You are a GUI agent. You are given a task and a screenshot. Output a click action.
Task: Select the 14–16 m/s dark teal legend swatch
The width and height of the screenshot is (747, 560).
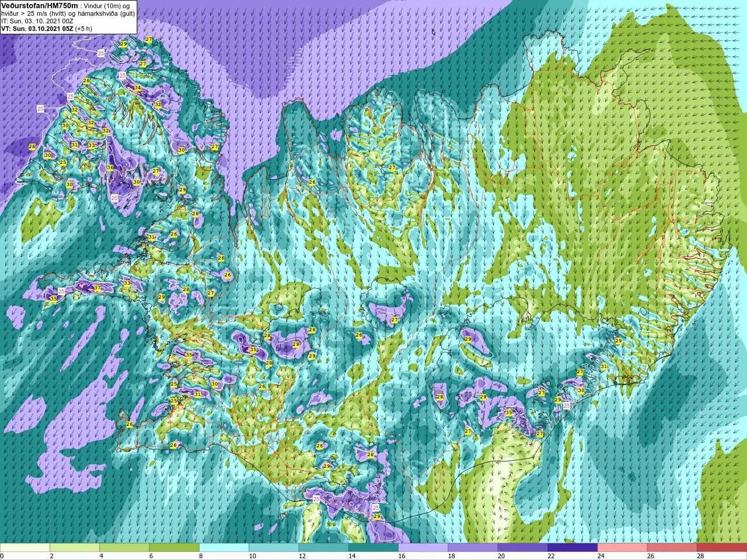point(373,548)
